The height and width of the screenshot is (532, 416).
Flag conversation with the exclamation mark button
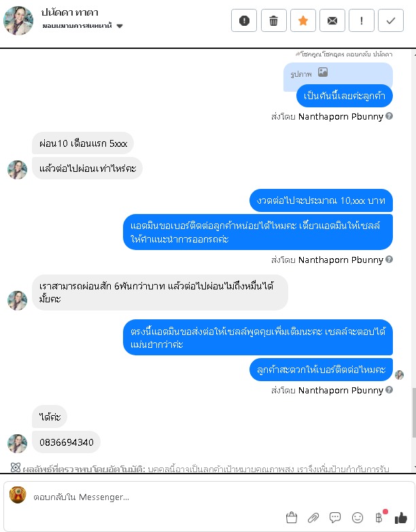coord(362,20)
